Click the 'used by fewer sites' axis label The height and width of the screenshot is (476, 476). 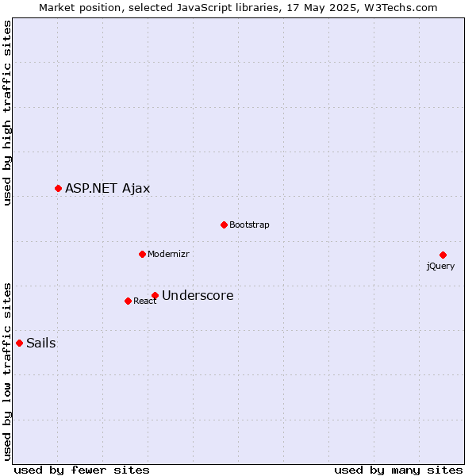pos(82,470)
